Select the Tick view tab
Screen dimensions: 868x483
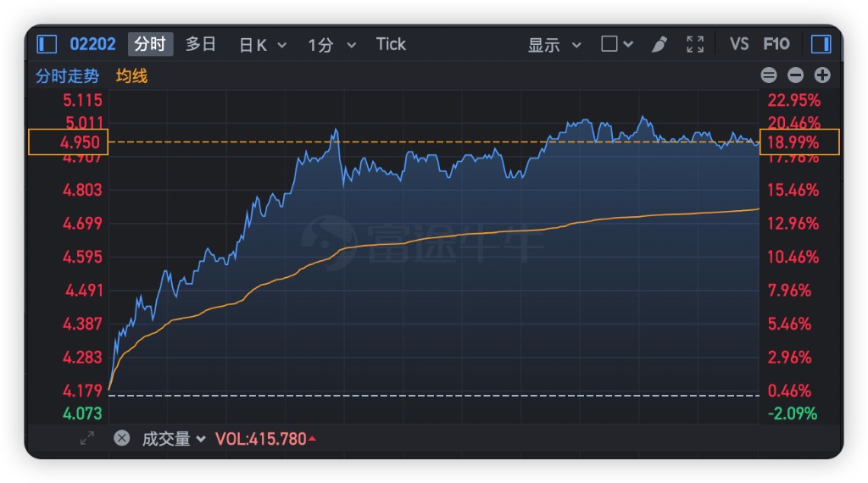(391, 44)
